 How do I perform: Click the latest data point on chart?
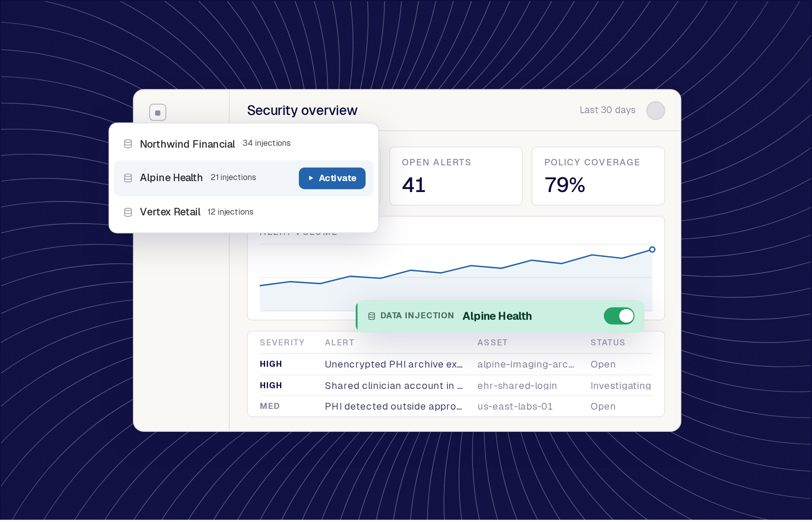pos(652,250)
